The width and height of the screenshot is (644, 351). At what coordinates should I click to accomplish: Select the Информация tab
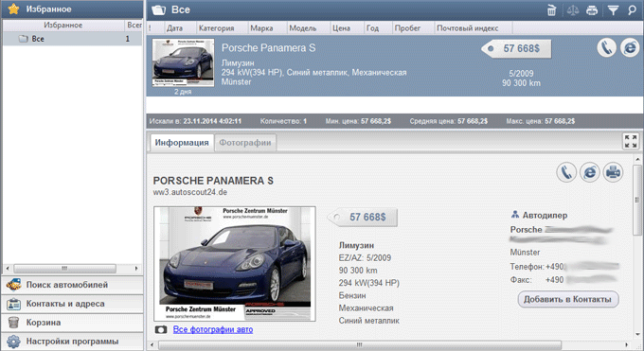(x=182, y=143)
